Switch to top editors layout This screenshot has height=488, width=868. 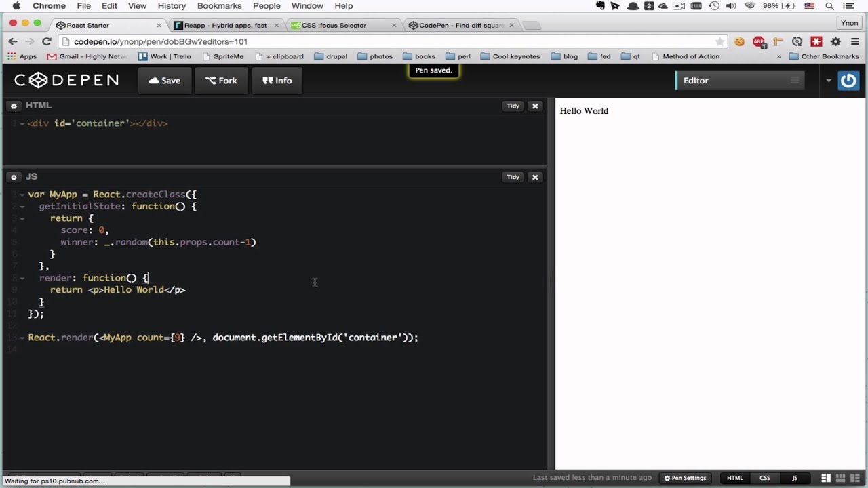pyautogui.click(x=841, y=478)
